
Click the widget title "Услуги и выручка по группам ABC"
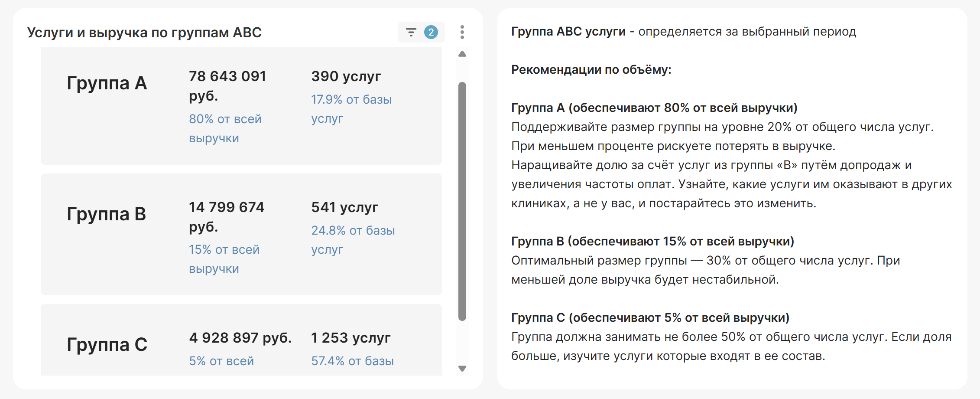pos(145,32)
